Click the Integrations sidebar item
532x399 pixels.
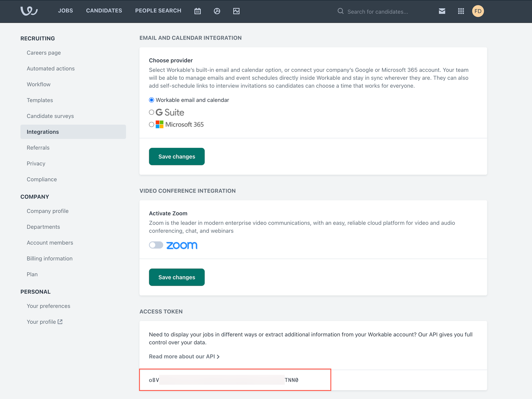[x=42, y=132]
